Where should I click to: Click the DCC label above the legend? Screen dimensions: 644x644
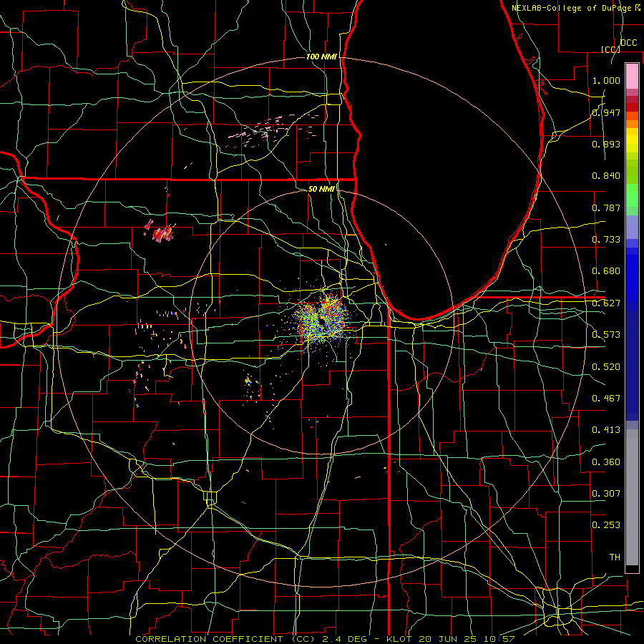(x=629, y=43)
